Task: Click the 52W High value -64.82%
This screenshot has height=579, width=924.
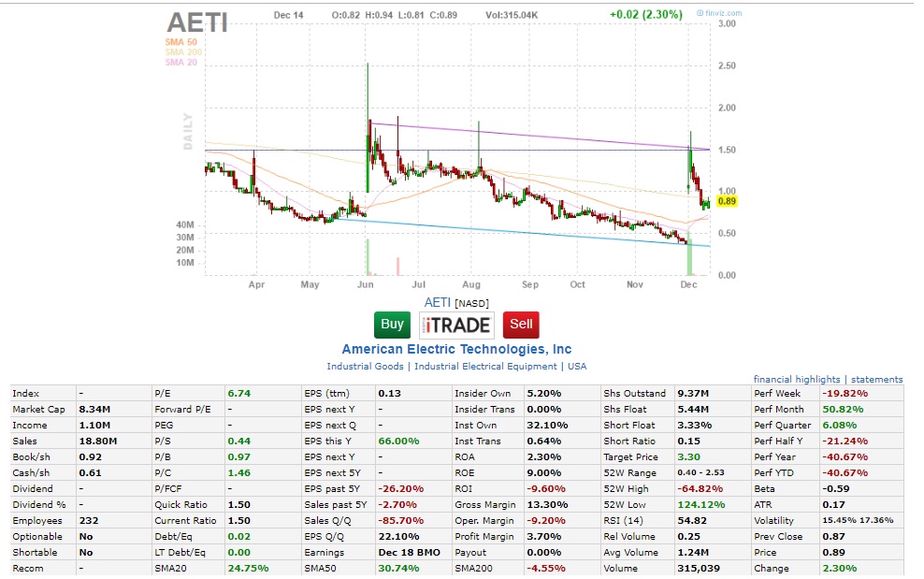Action: coord(700,489)
